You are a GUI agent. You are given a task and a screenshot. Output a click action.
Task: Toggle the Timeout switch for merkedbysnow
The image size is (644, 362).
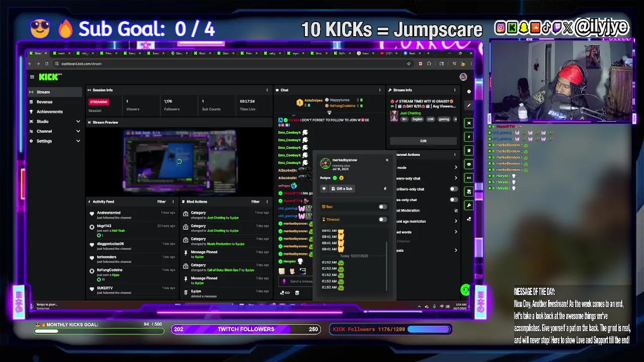(382, 219)
